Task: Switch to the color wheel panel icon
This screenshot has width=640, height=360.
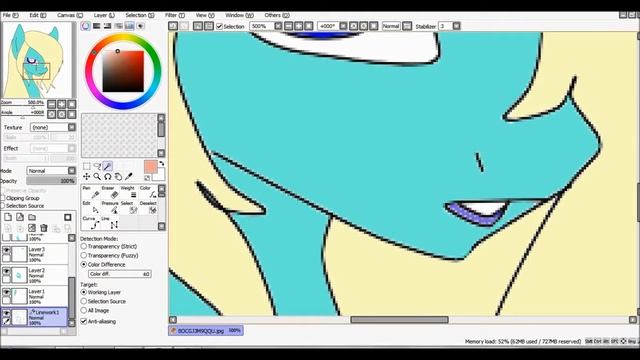Action: pyautogui.click(x=85, y=26)
